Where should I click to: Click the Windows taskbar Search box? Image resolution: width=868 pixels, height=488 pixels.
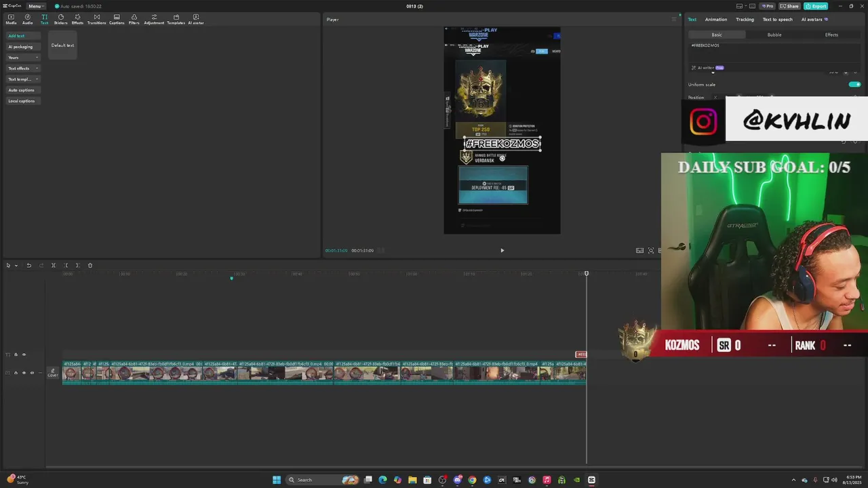(x=321, y=480)
